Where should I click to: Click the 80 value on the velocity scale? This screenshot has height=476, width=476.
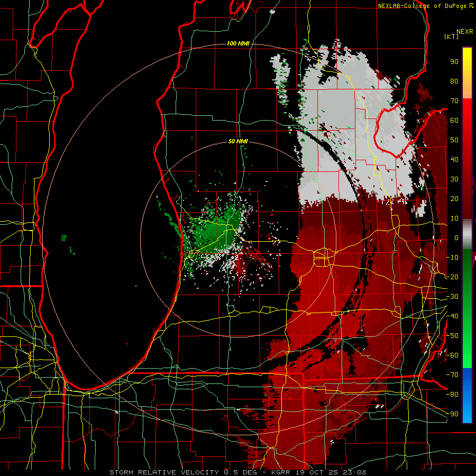(x=454, y=81)
